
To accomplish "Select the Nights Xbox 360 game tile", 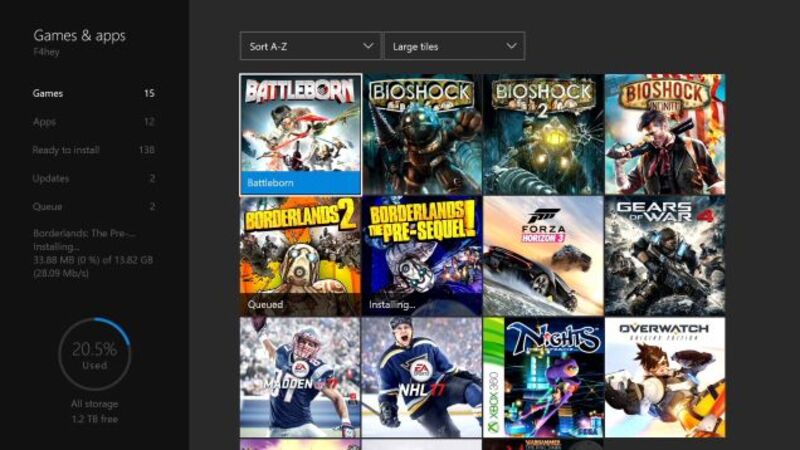I will [x=543, y=377].
